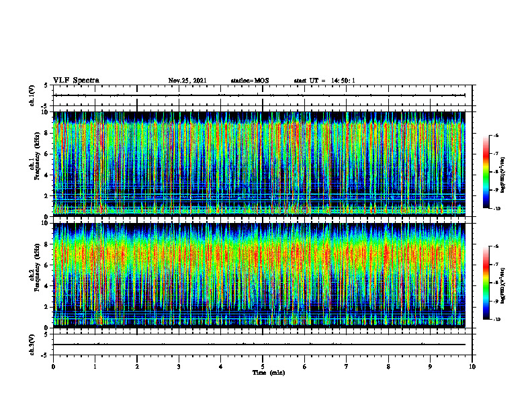Click the "VLF Spectra" plot title
532x411 pixels.
point(76,81)
